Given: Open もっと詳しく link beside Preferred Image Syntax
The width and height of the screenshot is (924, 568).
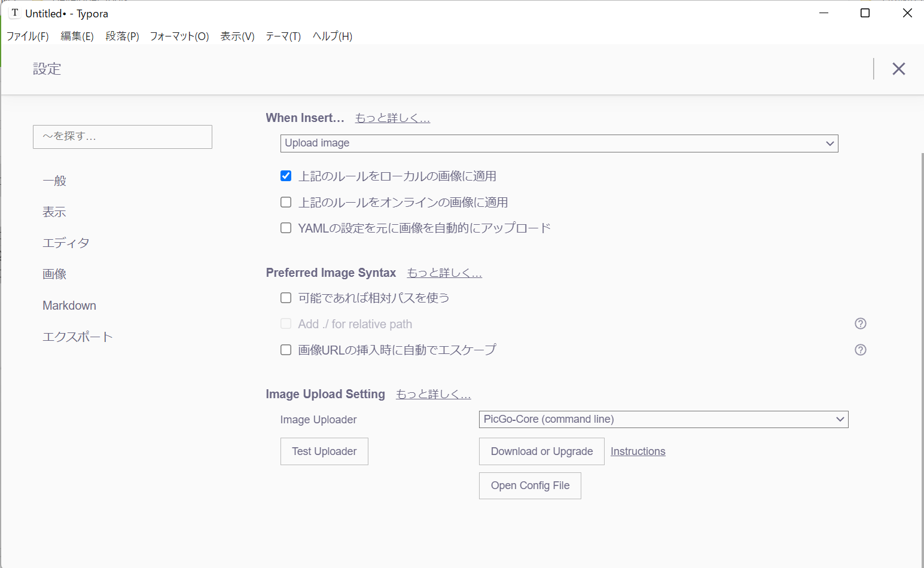Looking at the screenshot, I should [444, 273].
